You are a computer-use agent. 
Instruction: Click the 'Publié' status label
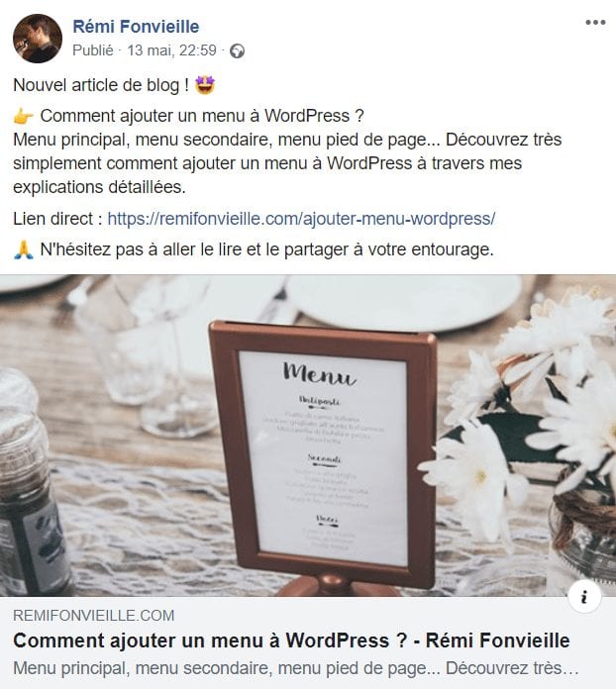[93, 50]
